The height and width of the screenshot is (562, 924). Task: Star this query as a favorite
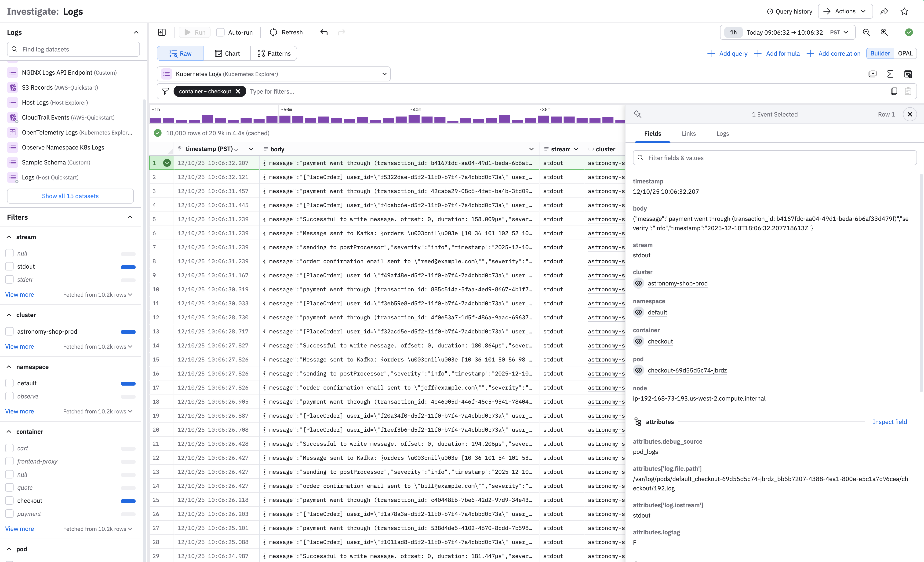(904, 11)
